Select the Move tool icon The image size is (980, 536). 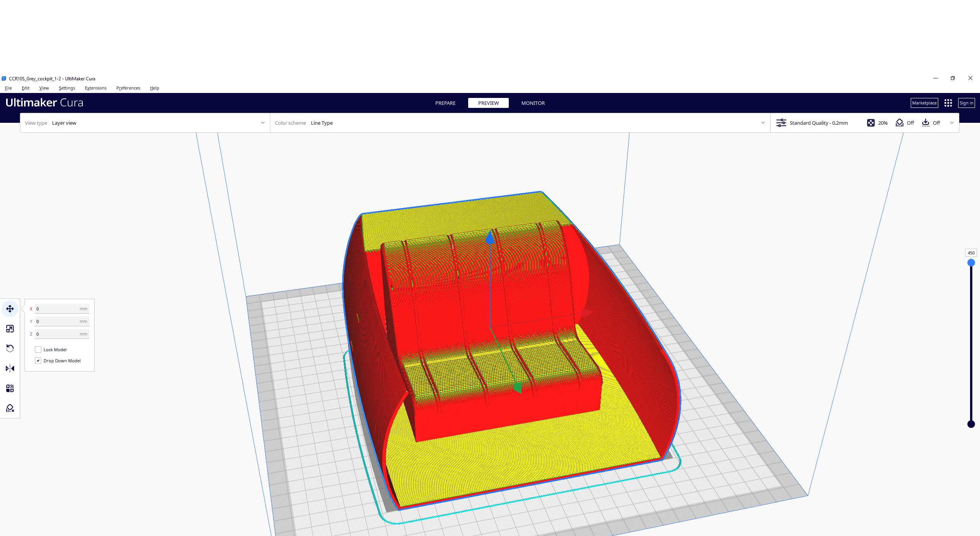pos(10,309)
